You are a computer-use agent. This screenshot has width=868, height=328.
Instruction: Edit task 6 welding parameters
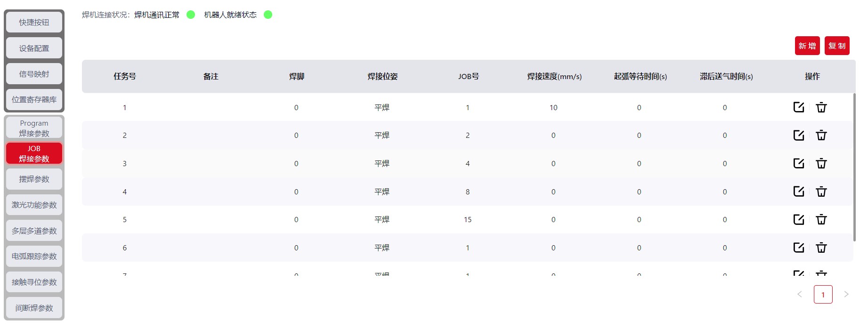pyautogui.click(x=798, y=248)
